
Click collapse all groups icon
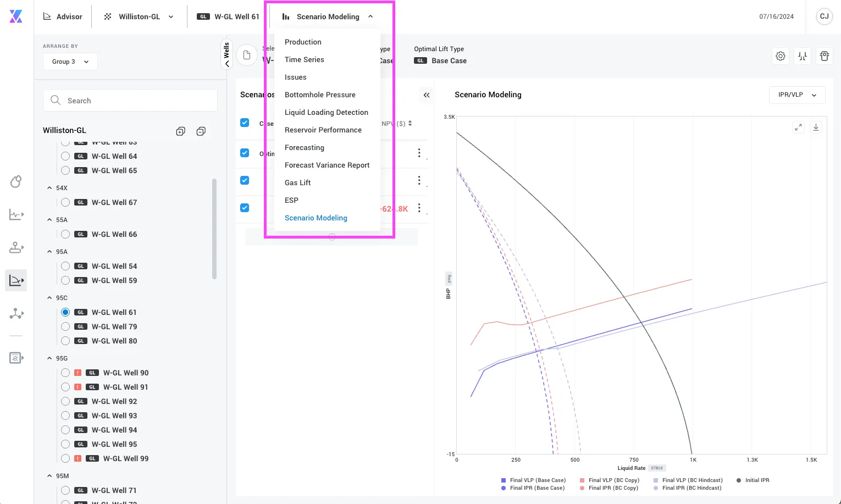click(201, 131)
